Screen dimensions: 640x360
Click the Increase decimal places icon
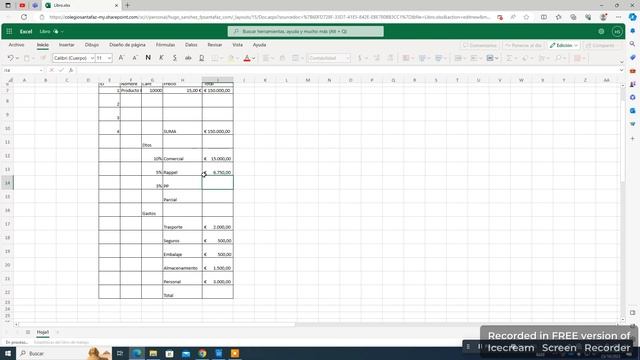[x=376, y=58]
